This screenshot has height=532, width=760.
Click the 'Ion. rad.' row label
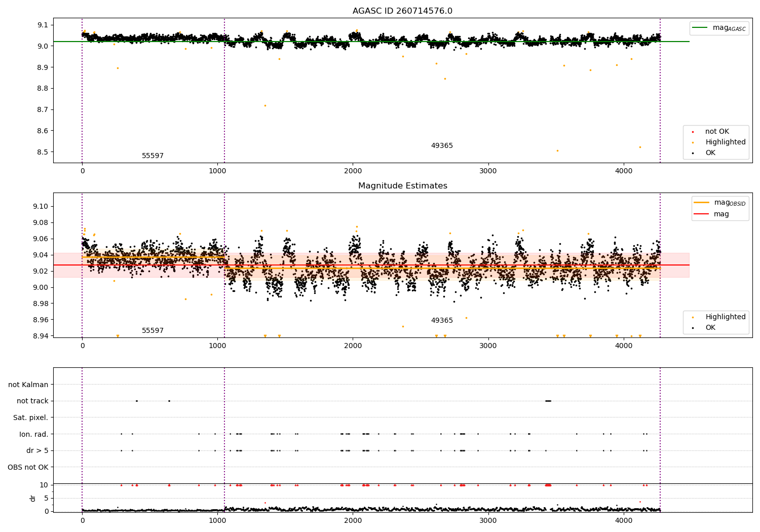(34, 434)
